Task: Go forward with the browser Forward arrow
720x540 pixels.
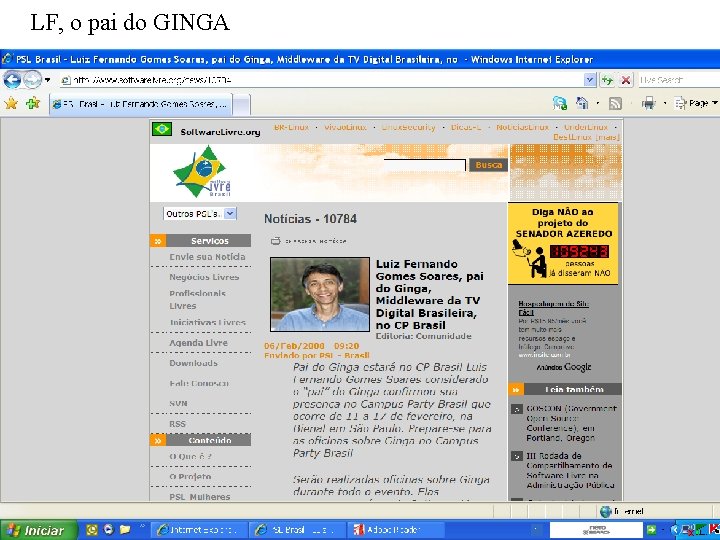Action: [32, 80]
